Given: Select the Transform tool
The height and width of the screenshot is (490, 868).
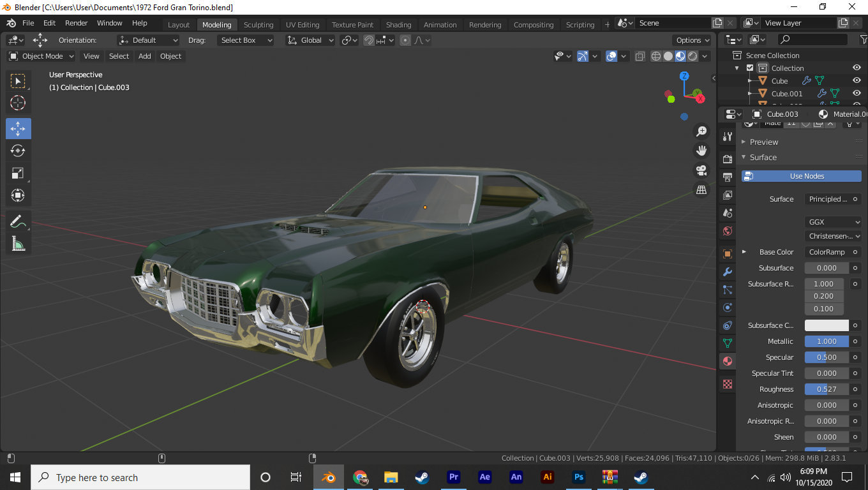Looking at the screenshot, I should 18,195.
